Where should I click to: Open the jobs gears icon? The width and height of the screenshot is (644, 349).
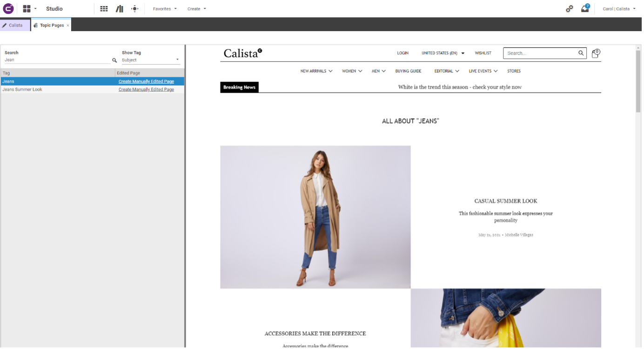point(569,9)
